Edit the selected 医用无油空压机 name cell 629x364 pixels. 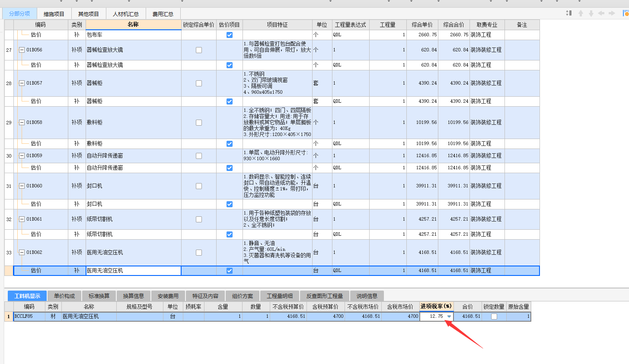[x=133, y=271]
